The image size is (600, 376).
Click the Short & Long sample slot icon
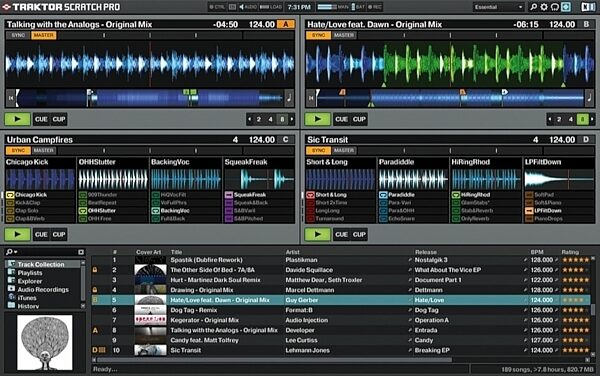click(310, 195)
